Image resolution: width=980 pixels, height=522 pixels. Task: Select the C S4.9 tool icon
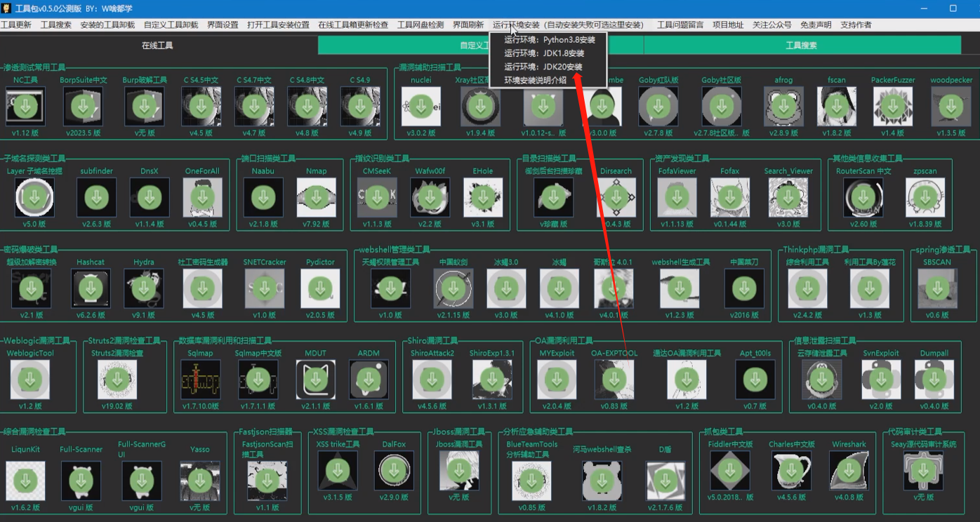tap(360, 107)
